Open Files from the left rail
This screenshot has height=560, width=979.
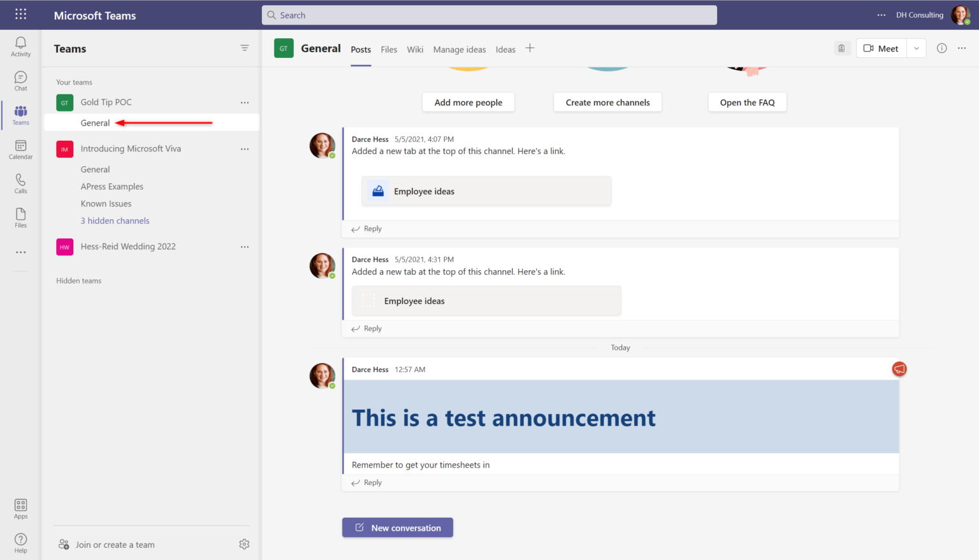point(20,217)
